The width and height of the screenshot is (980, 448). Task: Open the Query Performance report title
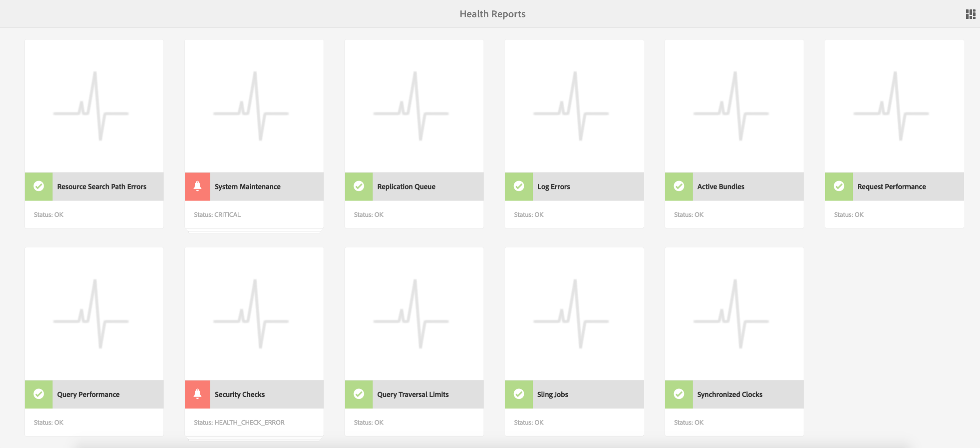click(88, 395)
